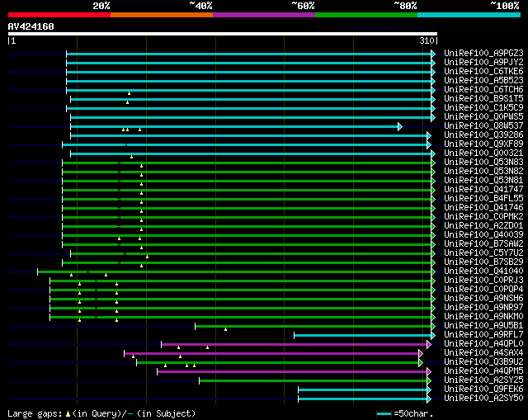528x420 pixels.
Task: Pick the UniRef100_Q3B9U2 label
Action: pos(483,362)
